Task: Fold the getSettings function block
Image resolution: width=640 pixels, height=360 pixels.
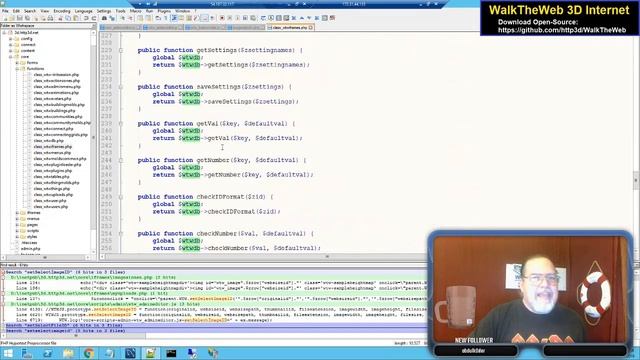Action: click(121, 50)
